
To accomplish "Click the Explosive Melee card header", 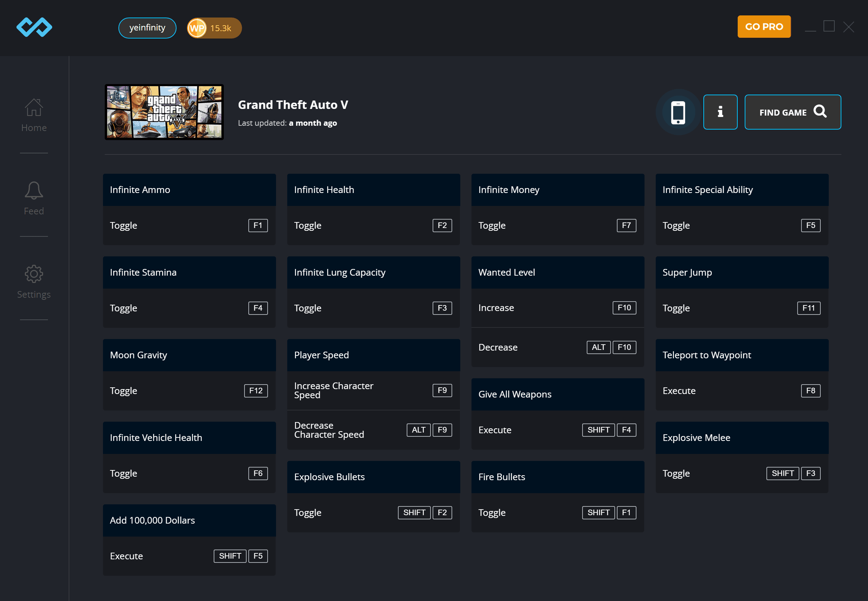I will pos(742,437).
